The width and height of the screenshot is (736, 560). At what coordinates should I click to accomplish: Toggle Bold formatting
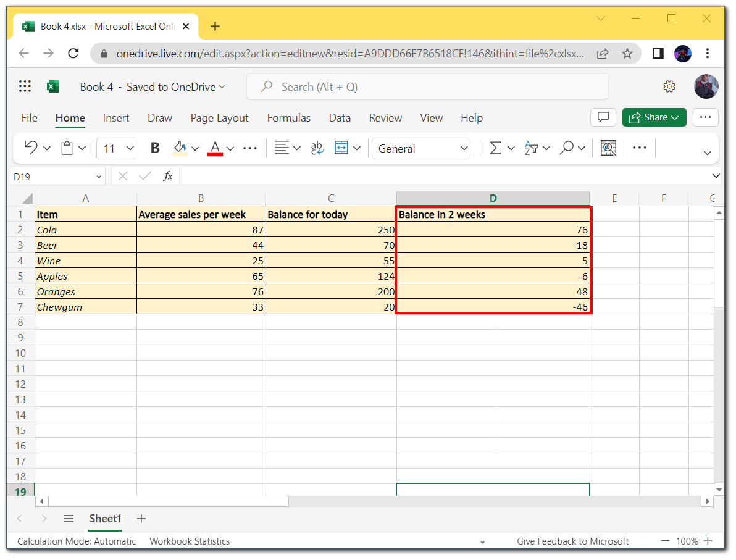[x=155, y=148]
